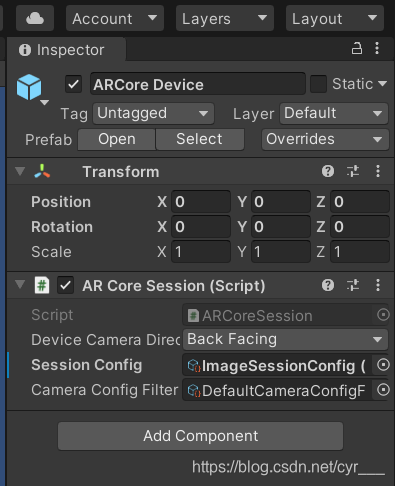Click the Device Camera Direction label
Viewport: 395px width, 486px height.
point(105,340)
